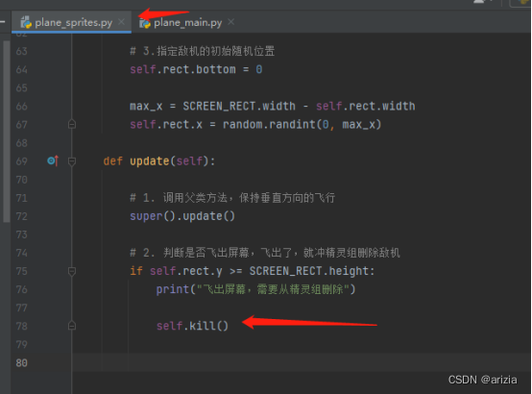Place cursor on self.kill() call
This screenshot has width=532, height=394.
(192, 326)
